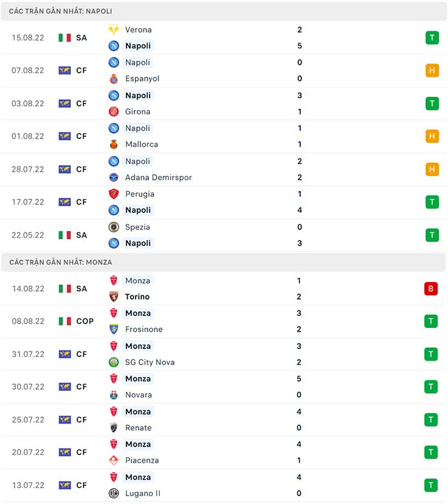Click the Girona club logo

(x=113, y=111)
